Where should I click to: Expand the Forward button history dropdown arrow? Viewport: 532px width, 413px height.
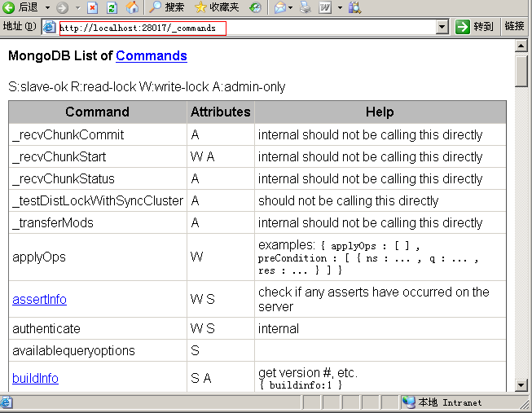77,7
